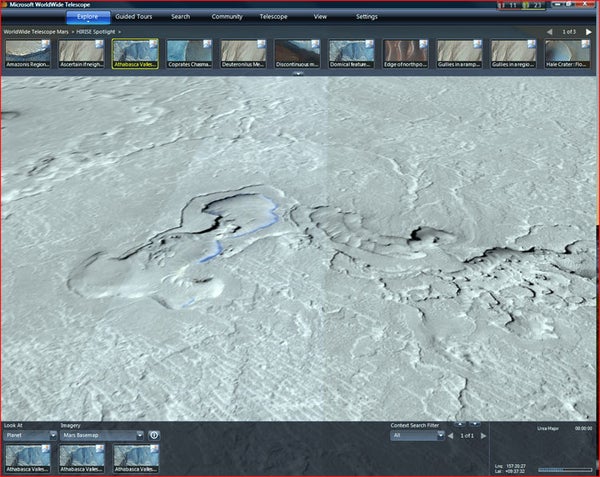Go to previous thumbnail page arrow
This screenshot has height=477, width=600.
[549, 33]
